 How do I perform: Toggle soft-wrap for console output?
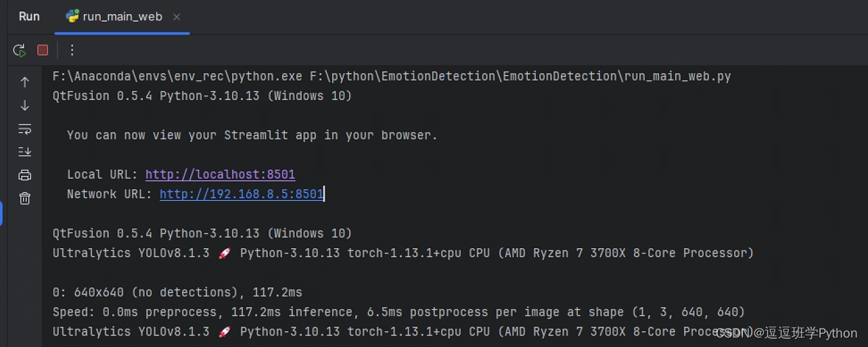click(25, 129)
